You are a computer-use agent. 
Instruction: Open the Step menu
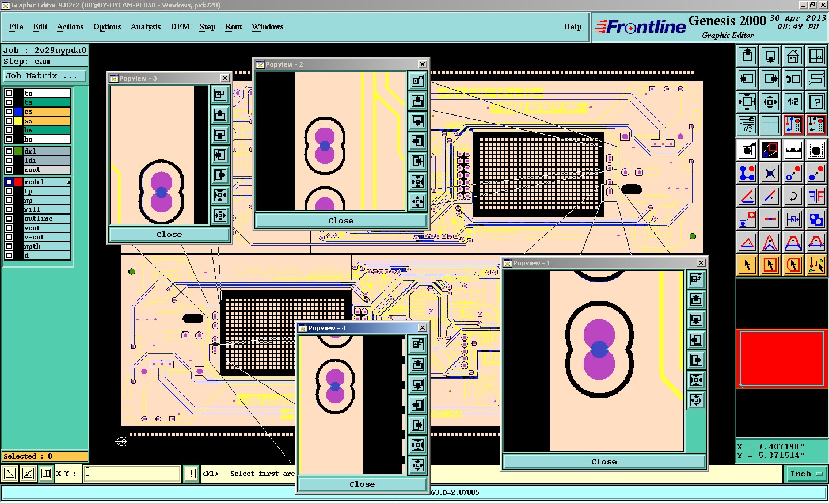207,26
